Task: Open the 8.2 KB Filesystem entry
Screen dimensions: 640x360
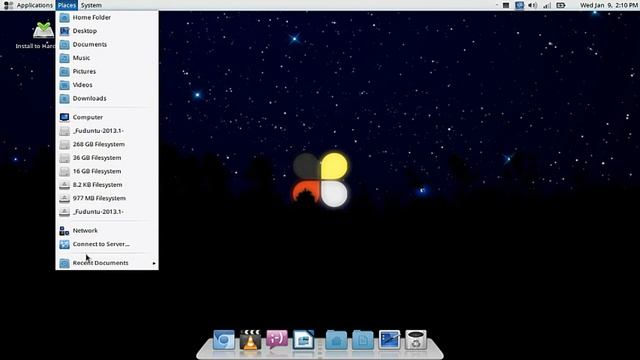Action: [107, 184]
